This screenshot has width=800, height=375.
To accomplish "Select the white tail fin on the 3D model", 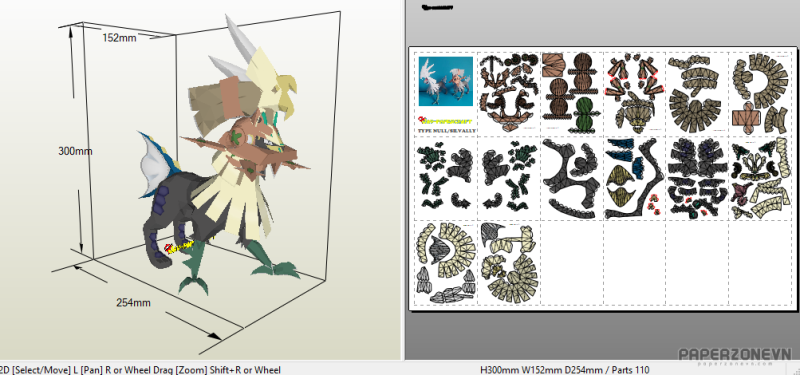I will (x=153, y=163).
